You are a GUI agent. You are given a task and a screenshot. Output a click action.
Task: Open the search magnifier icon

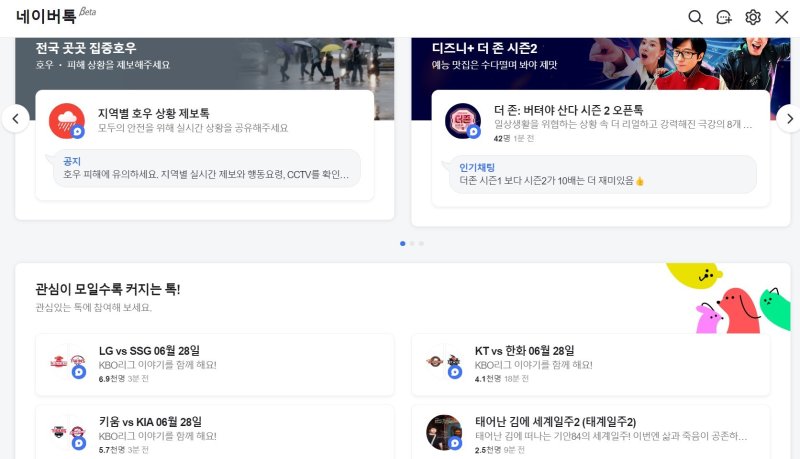pos(695,17)
